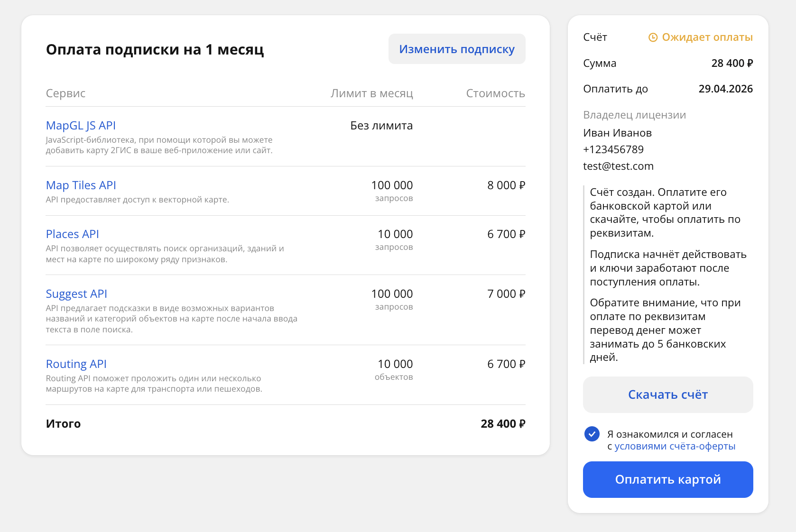The height and width of the screenshot is (532, 796).
Task: Click the Лимит в месяц column header
Action: [371, 93]
